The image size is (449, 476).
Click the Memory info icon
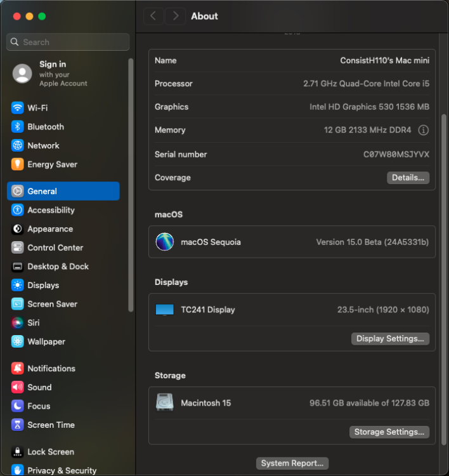point(423,130)
